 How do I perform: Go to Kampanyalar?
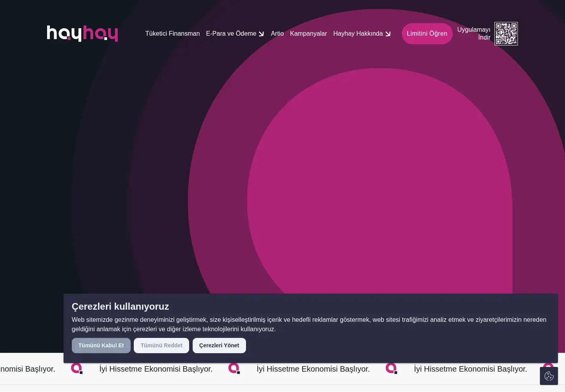tap(308, 34)
